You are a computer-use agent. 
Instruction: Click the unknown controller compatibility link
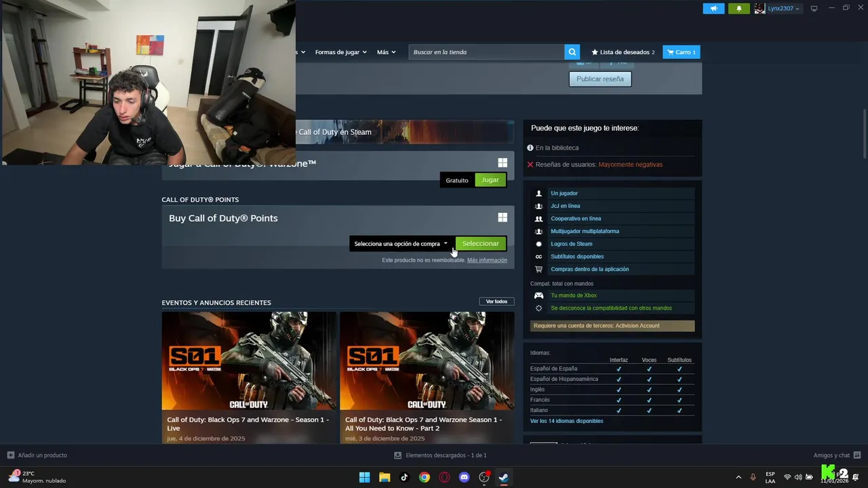(x=611, y=308)
